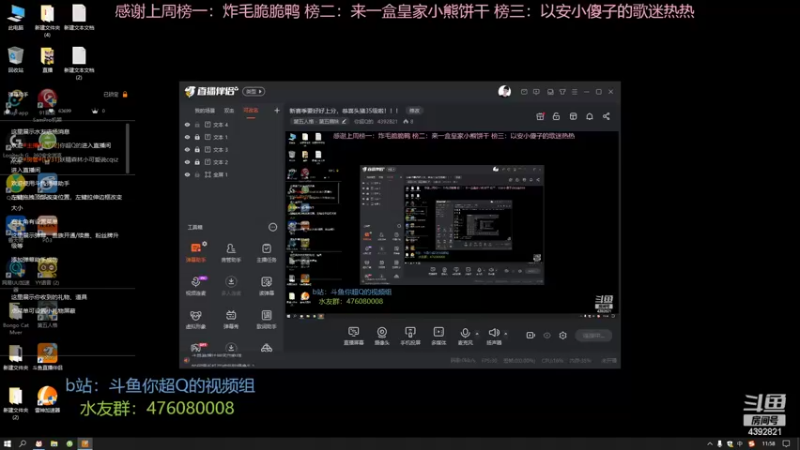Image resolution: width=800 pixels, height=450 pixels.
Task: Open the 读弹幕 read danmaku tool
Action: pos(266,286)
